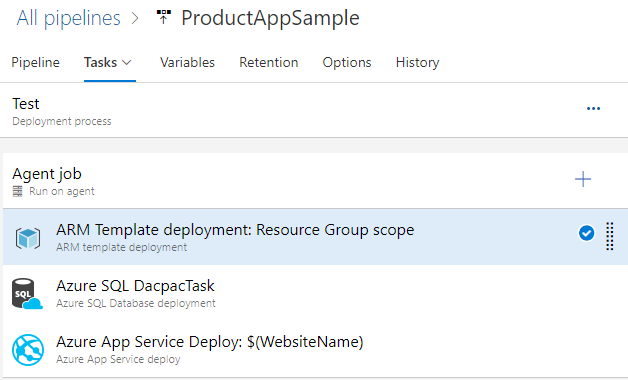
Task: Navigate to the All pipelines link
Action: [68, 18]
